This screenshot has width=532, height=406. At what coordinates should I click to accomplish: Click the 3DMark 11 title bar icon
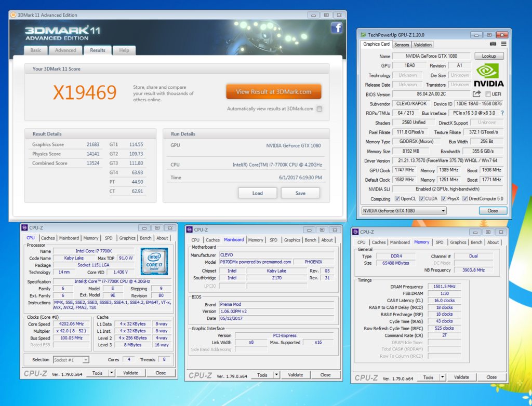pos(14,15)
